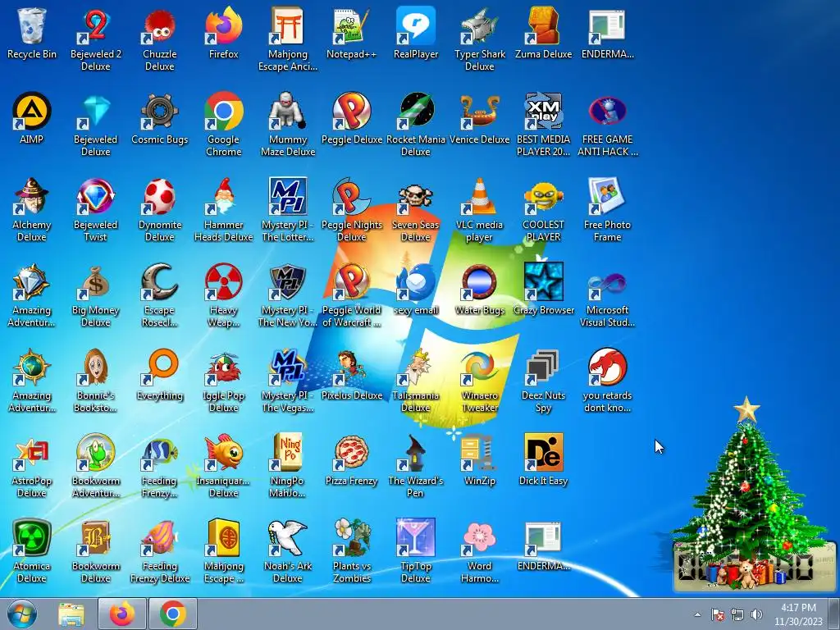Open the Recycle Bin icon

[32, 25]
